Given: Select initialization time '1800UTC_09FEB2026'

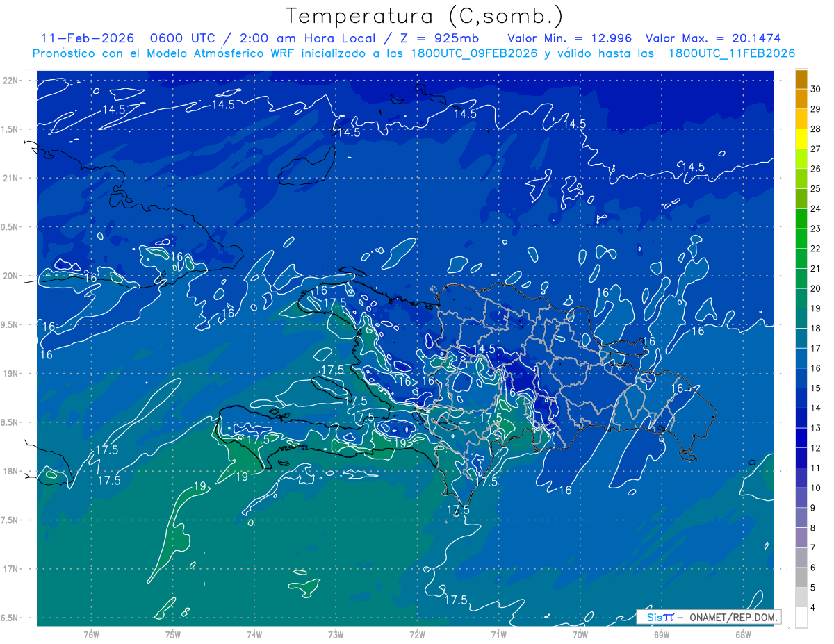Looking at the screenshot, I should [x=473, y=53].
